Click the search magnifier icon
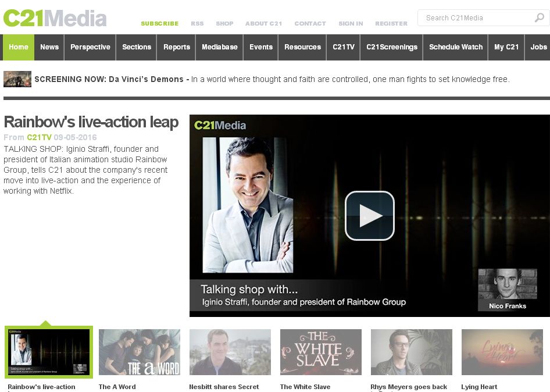The height and width of the screenshot is (392, 550). click(539, 17)
